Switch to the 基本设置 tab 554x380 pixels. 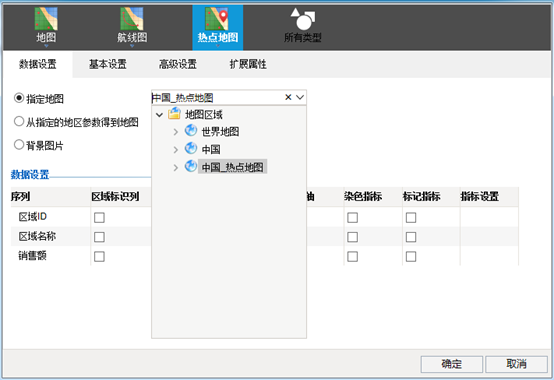click(108, 64)
